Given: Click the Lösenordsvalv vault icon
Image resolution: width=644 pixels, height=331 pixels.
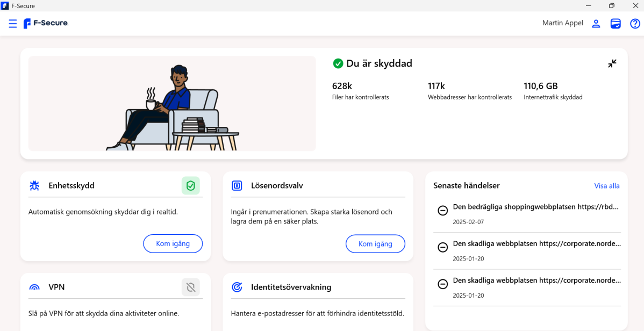Looking at the screenshot, I should [237, 186].
